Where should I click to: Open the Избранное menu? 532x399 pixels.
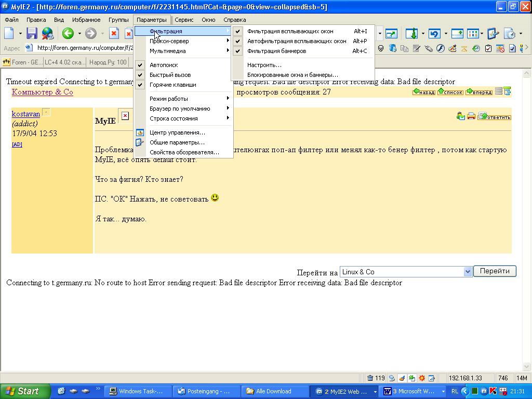pos(86,20)
